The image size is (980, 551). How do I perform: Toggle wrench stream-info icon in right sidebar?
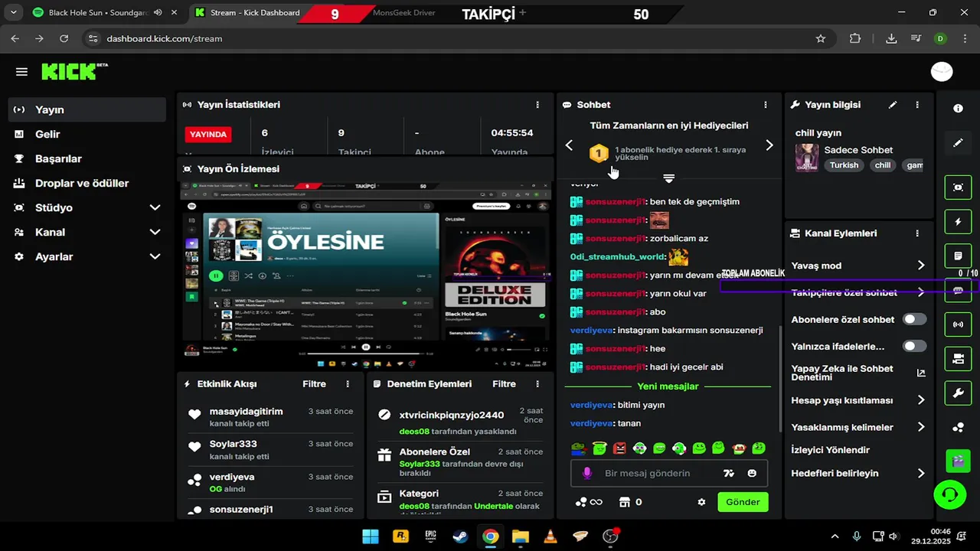(958, 393)
